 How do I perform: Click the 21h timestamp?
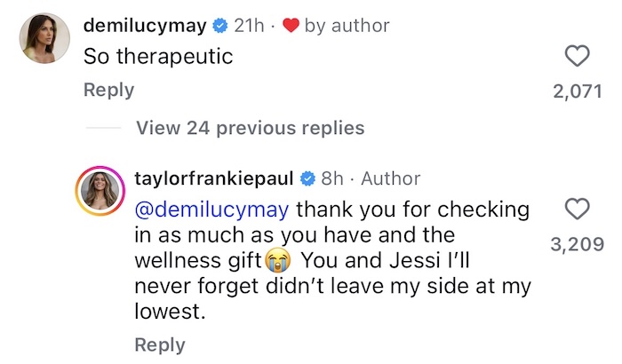click(x=248, y=26)
